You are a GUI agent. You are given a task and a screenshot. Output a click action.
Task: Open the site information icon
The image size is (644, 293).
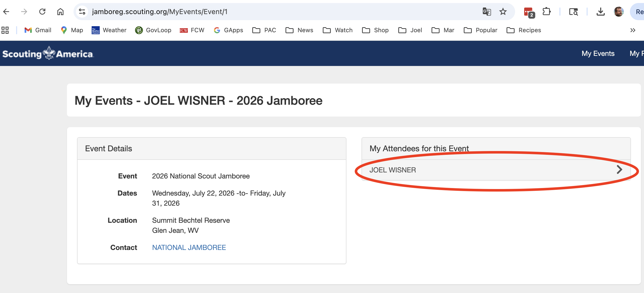tap(82, 12)
